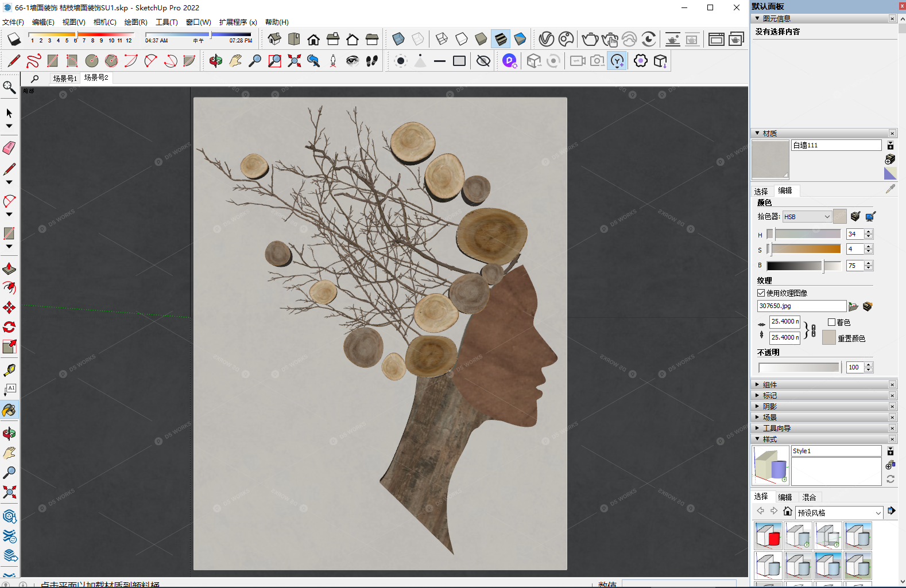
Task: Choose the Polygon drawing tool
Action: (x=111, y=61)
